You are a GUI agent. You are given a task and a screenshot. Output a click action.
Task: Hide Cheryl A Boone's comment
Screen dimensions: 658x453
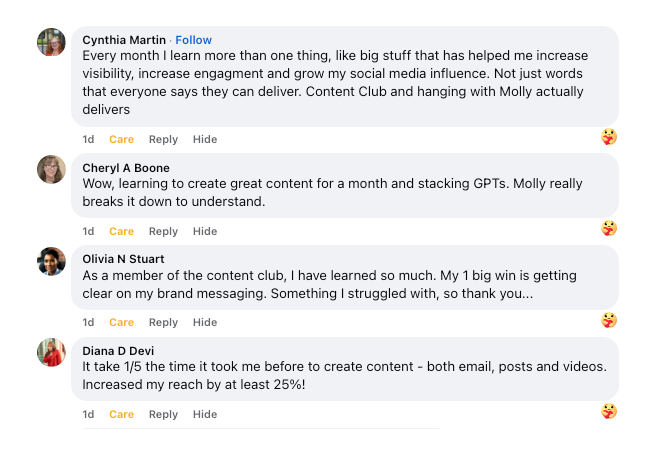click(x=205, y=231)
